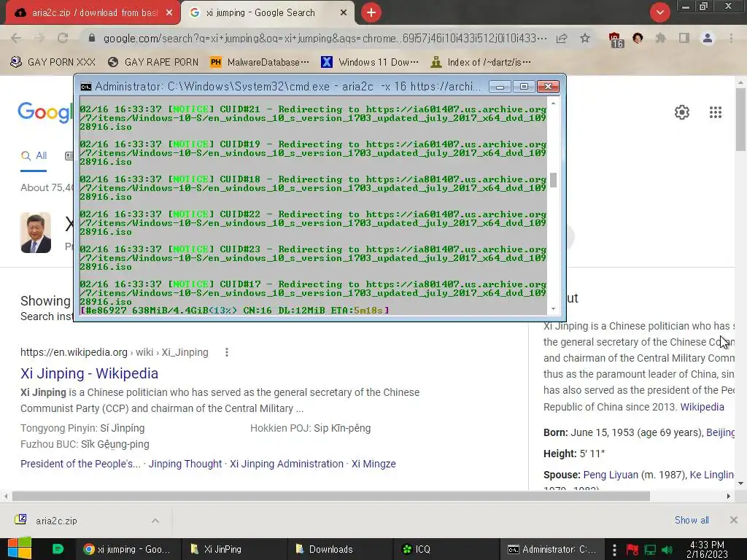Close the xi jumping Google Search tab
The height and width of the screenshot is (560, 747).
click(344, 13)
